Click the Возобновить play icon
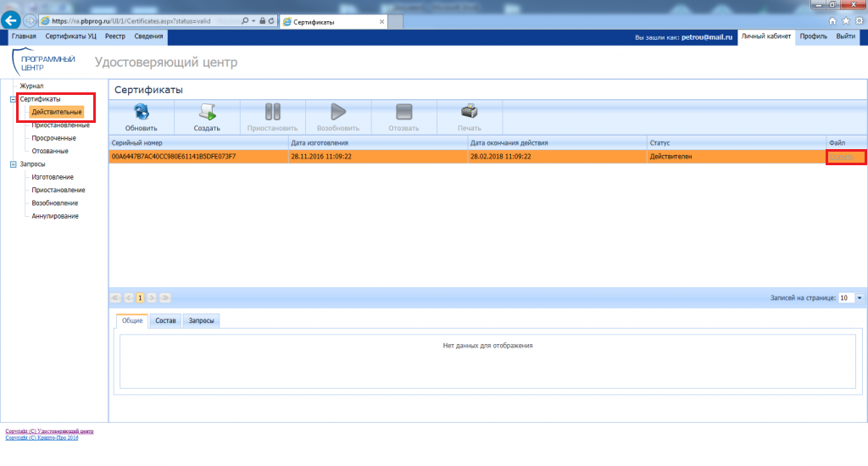 point(338,112)
